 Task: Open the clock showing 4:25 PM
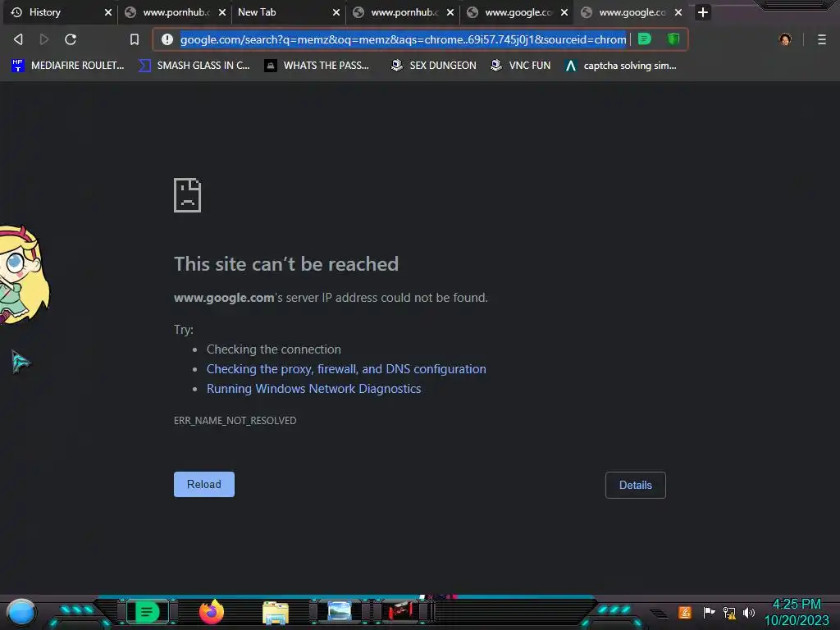[x=796, y=612]
